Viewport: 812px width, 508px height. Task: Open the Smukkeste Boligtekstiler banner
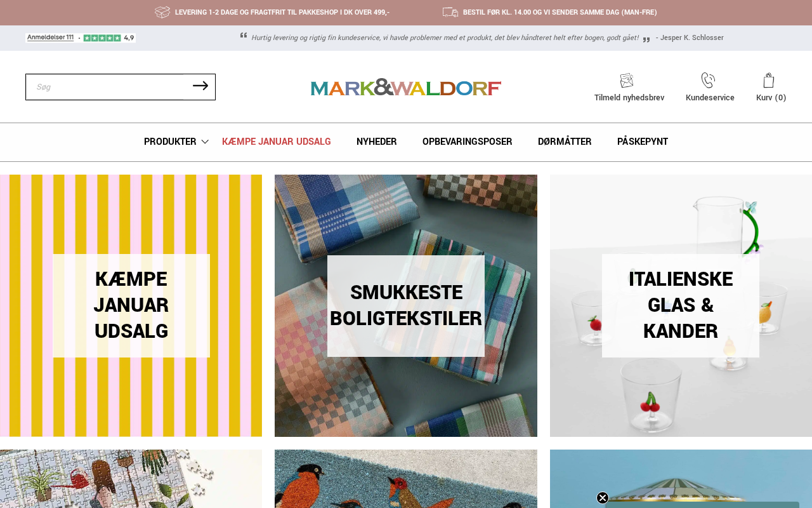click(406, 305)
